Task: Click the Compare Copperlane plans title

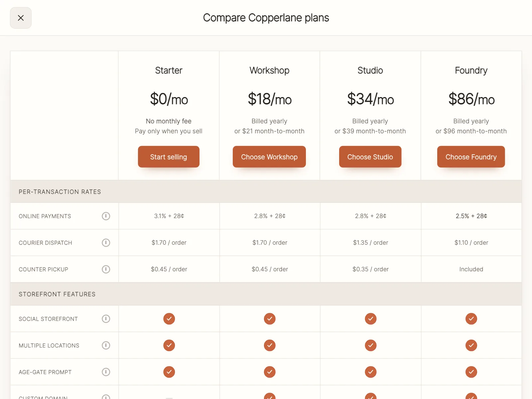Action: 266,18
